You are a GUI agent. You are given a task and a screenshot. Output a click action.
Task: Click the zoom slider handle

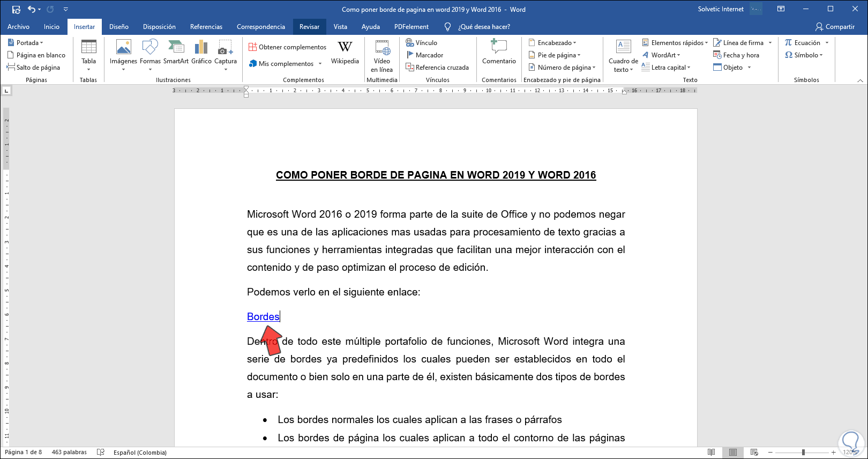803,453
